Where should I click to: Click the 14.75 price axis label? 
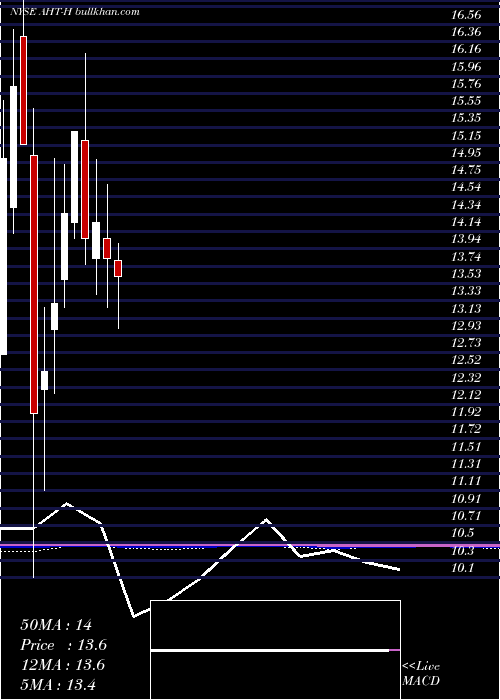[x=466, y=170]
